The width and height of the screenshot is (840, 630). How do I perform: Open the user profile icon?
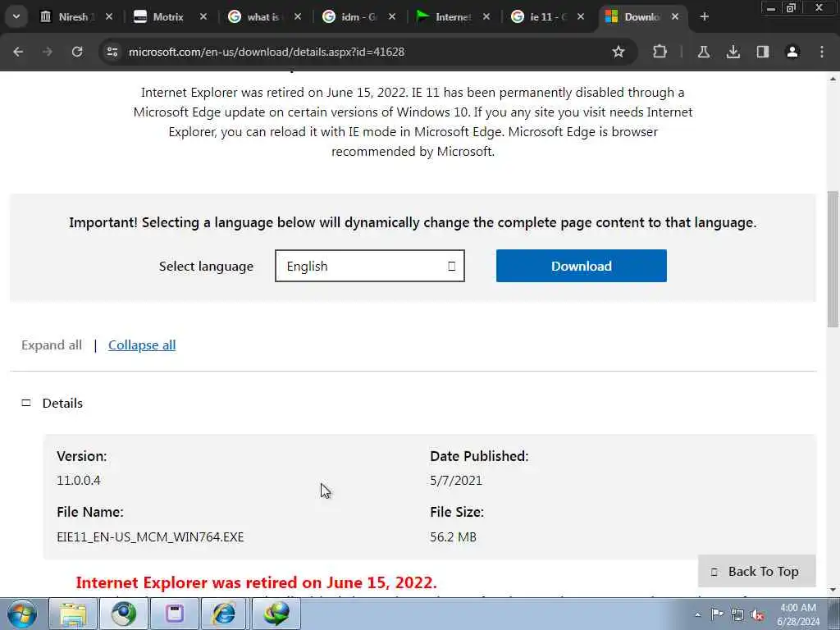792,52
